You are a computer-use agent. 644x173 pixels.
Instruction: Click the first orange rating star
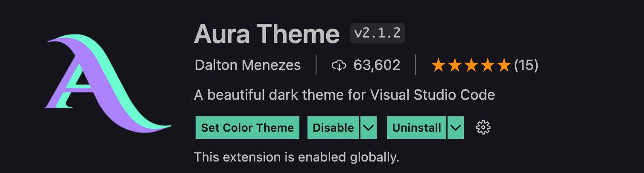(438, 65)
